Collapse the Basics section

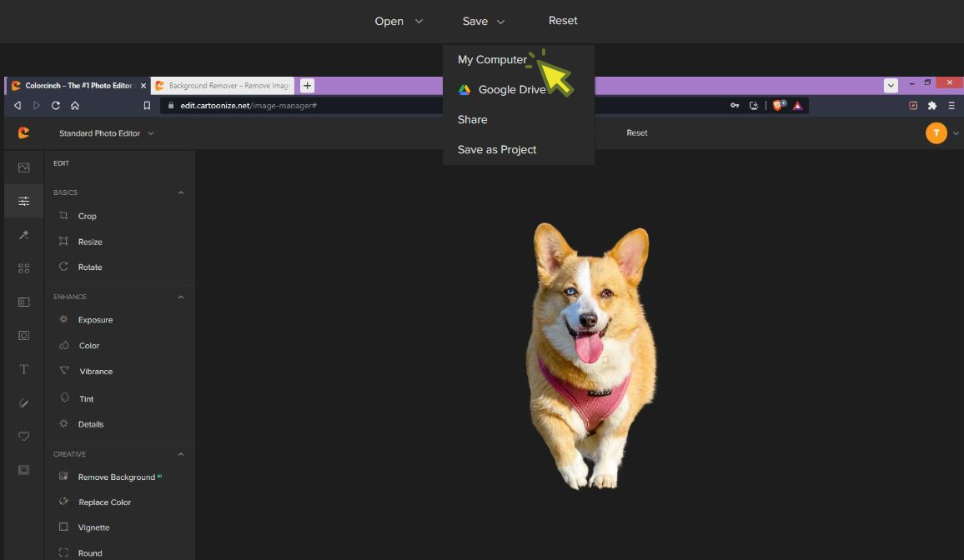click(x=181, y=192)
